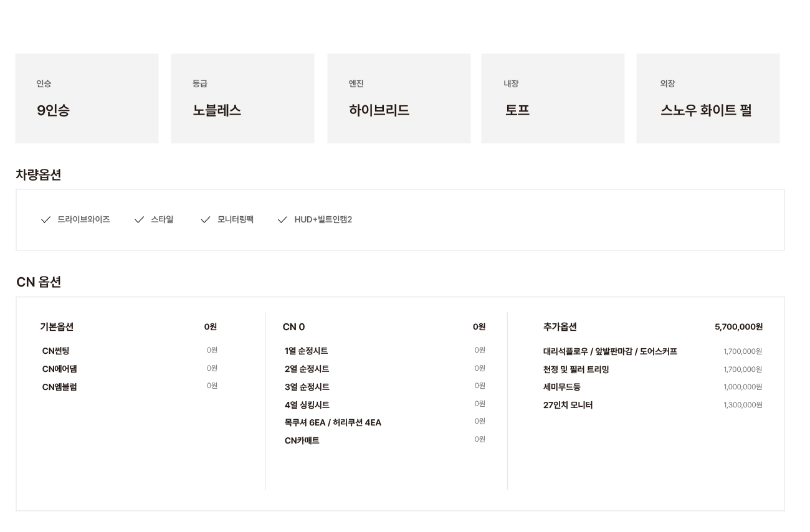This screenshot has height=532, width=810.
Task: Click the 내장 label
Action: pos(511,83)
